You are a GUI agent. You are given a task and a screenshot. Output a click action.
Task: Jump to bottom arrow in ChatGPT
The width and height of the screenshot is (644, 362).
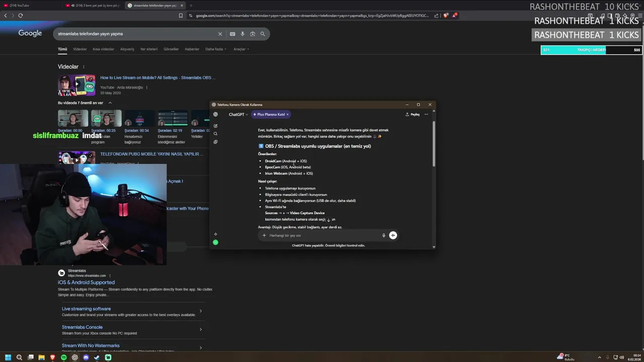(329, 220)
